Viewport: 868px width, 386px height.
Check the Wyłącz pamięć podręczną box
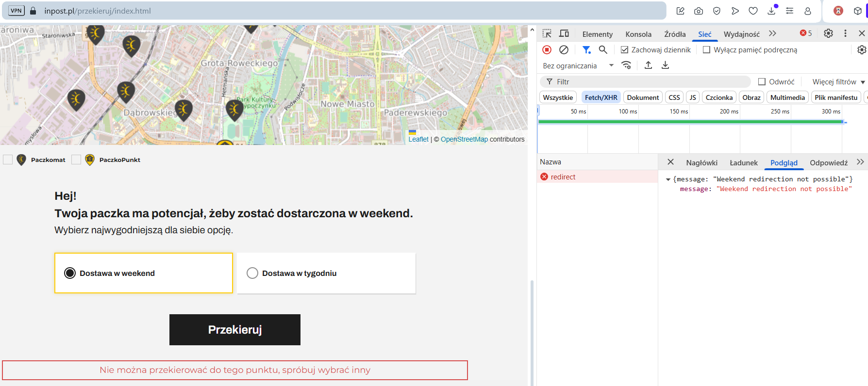707,50
